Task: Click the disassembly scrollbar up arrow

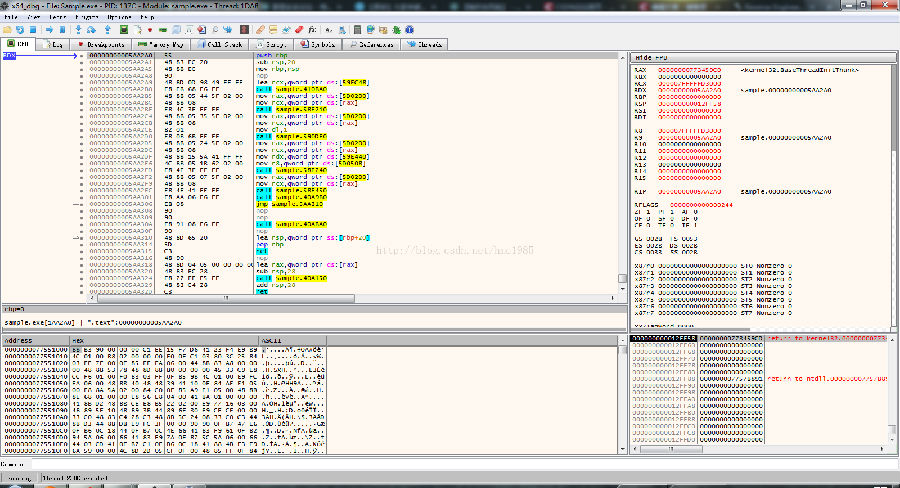Action: tap(622, 57)
